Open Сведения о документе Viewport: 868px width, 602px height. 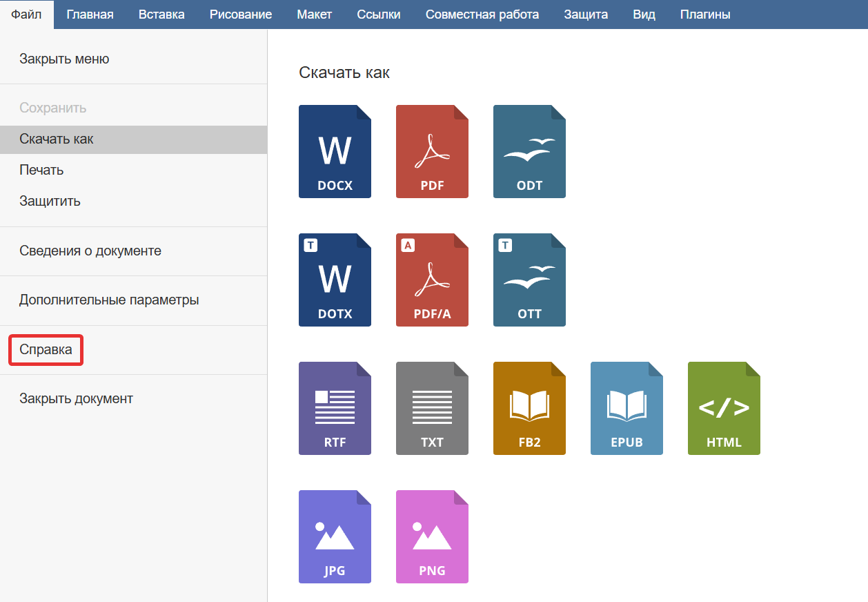click(133, 251)
